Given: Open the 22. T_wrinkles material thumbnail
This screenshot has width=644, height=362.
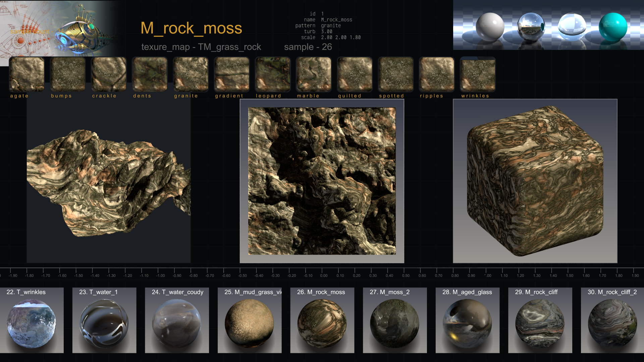Looking at the screenshot, I should (x=32, y=320).
